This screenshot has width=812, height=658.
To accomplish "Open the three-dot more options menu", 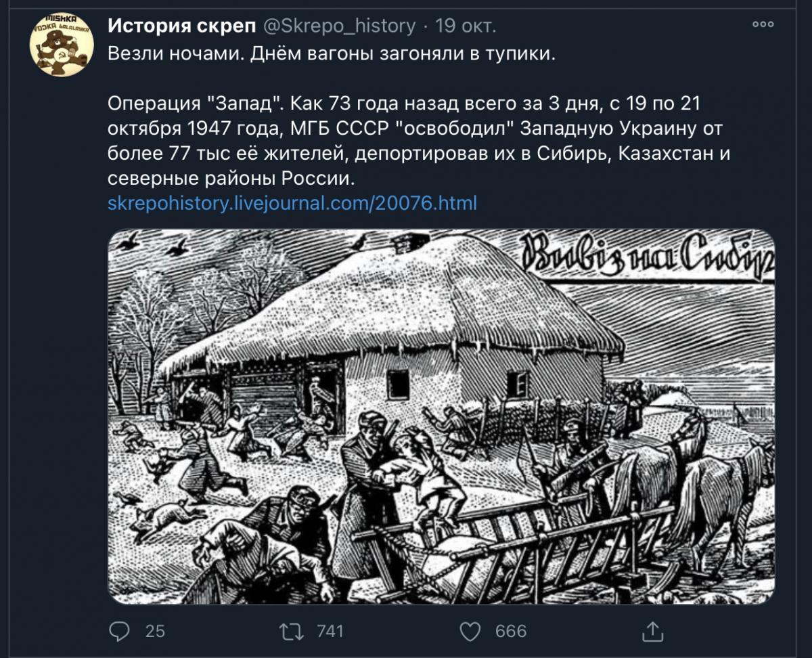I will coord(763,24).
